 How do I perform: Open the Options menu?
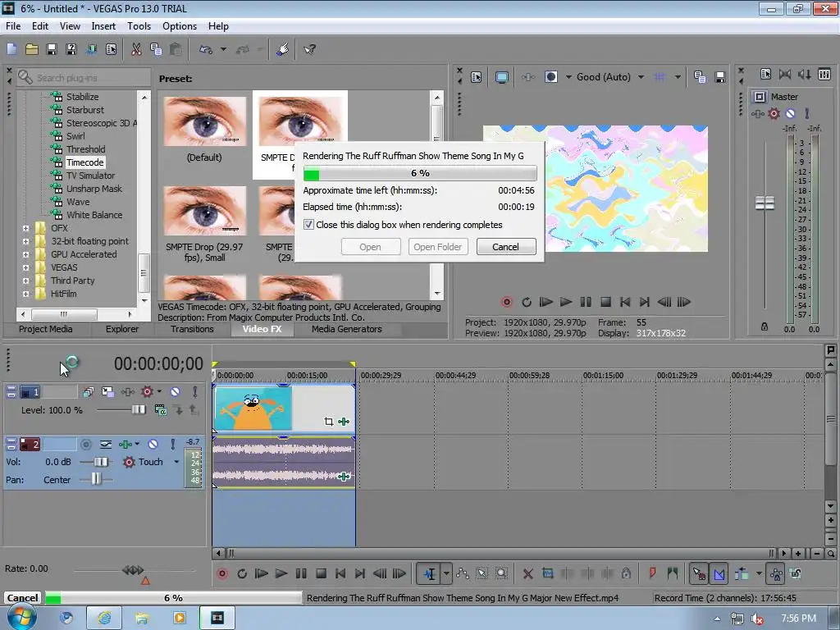[x=180, y=26]
